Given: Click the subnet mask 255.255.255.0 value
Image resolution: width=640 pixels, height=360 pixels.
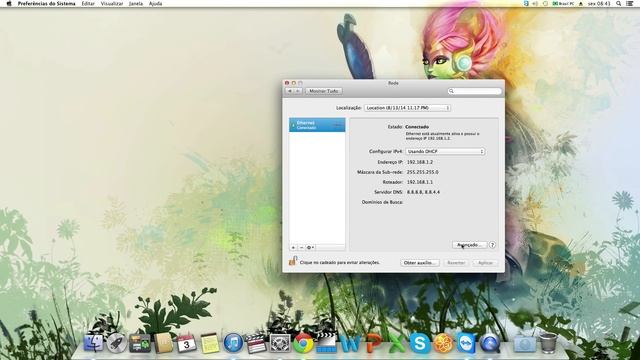Looking at the screenshot, I should [x=422, y=172].
